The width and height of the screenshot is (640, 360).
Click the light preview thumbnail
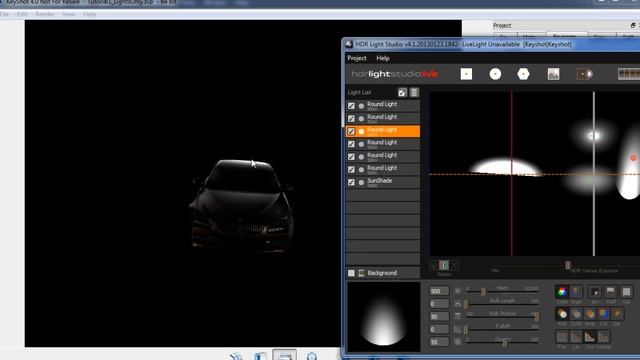[x=383, y=316]
